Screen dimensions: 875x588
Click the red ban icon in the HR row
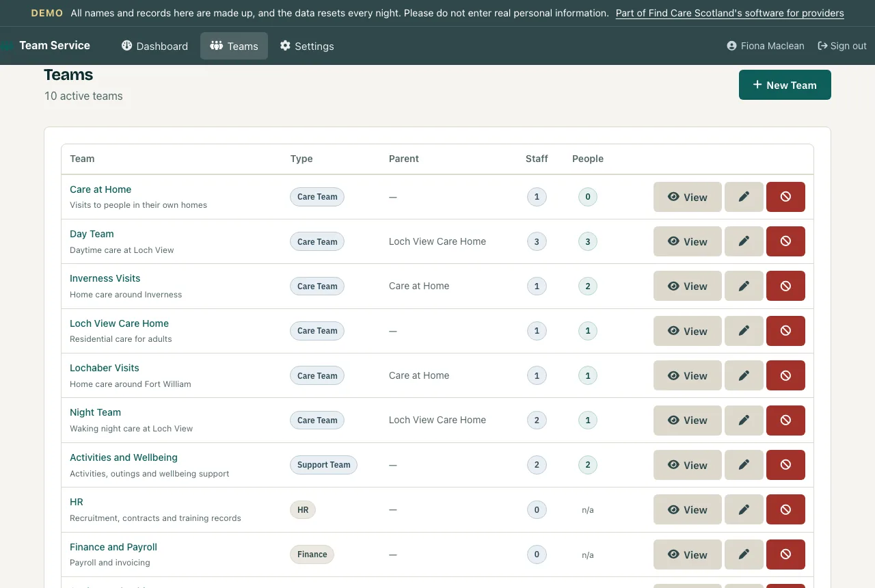coord(785,509)
